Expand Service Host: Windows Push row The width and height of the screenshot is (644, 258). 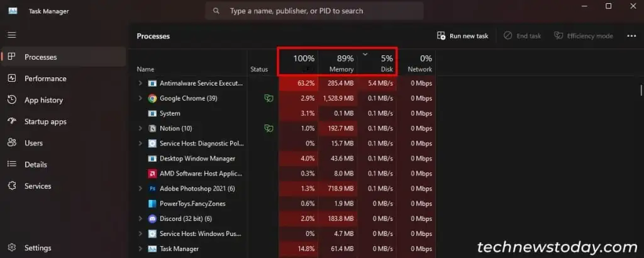[x=140, y=233]
